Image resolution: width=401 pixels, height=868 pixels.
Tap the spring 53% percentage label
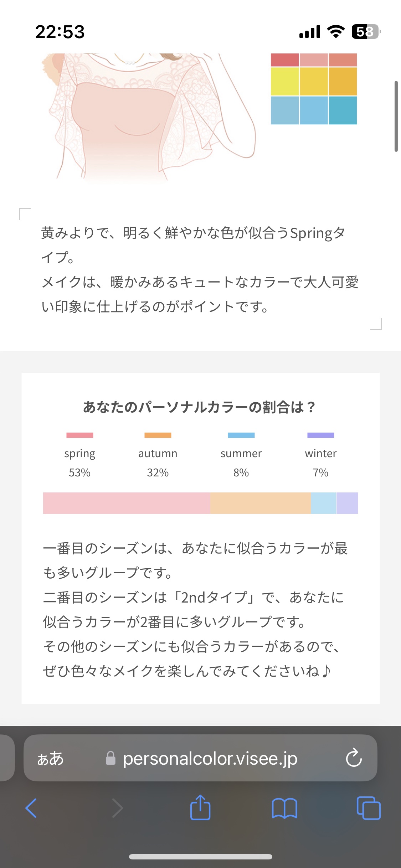click(x=80, y=473)
